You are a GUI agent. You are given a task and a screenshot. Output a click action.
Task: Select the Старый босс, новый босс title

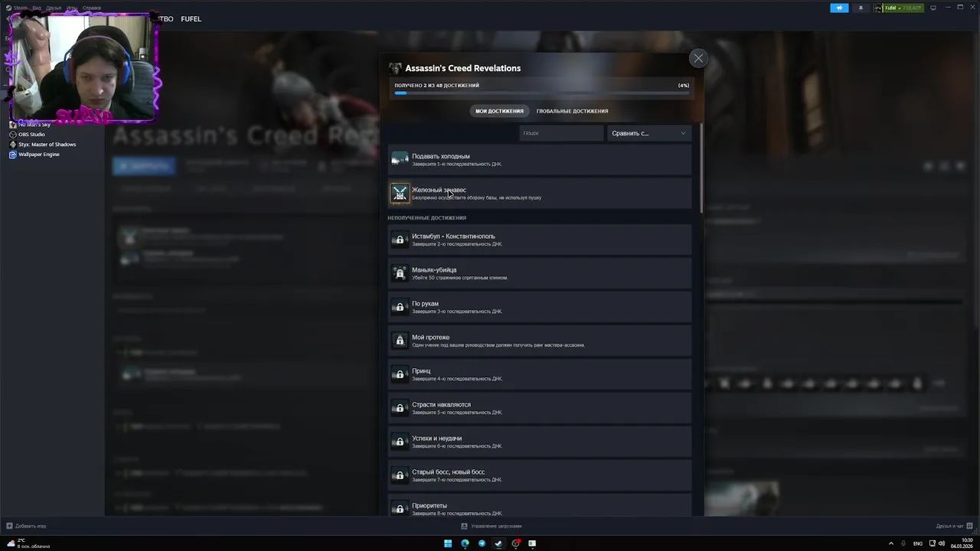click(448, 472)
